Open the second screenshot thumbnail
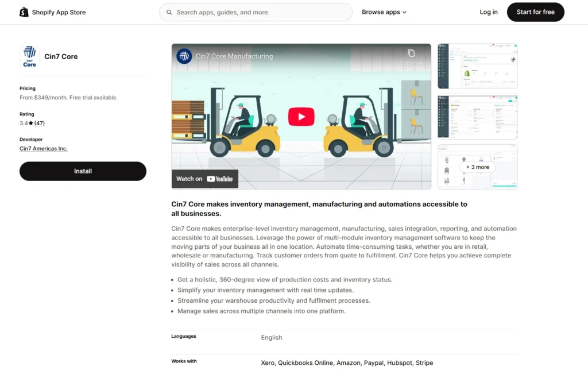Image resolution: width=588 pixels, height=374 pixels. click(477, 117)
